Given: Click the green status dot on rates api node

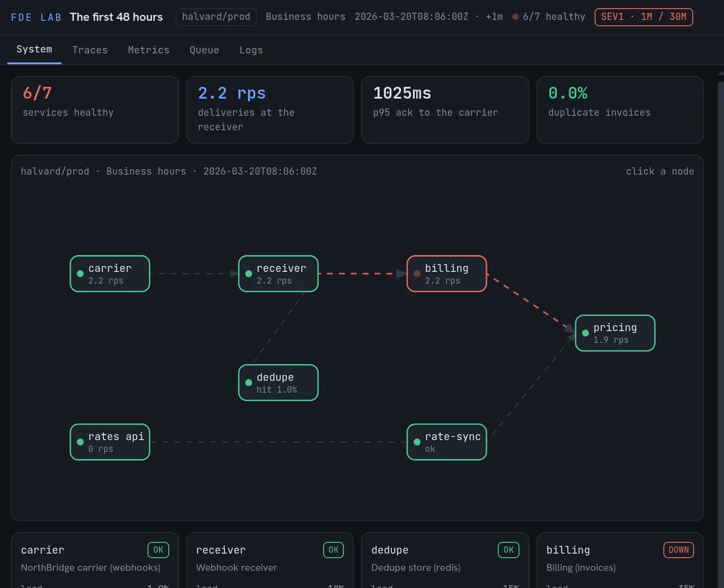Looking at the screenshot, I should pos(80,442).
